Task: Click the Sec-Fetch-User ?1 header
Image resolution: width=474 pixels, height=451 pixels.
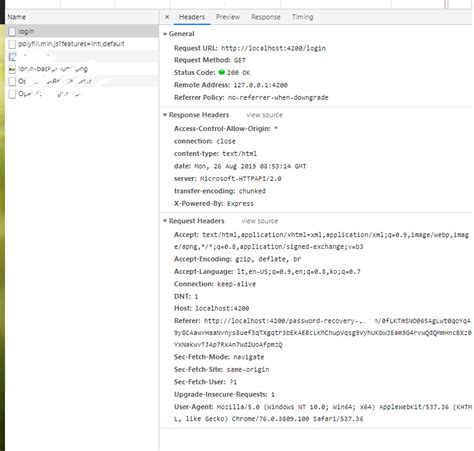Action: point(205,382)
